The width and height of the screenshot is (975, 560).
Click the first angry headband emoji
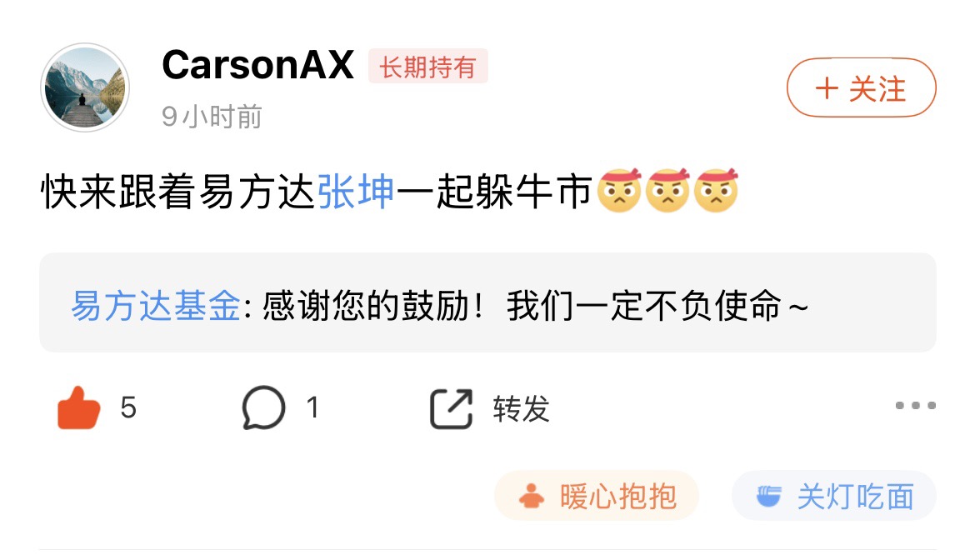pos(619,189)
